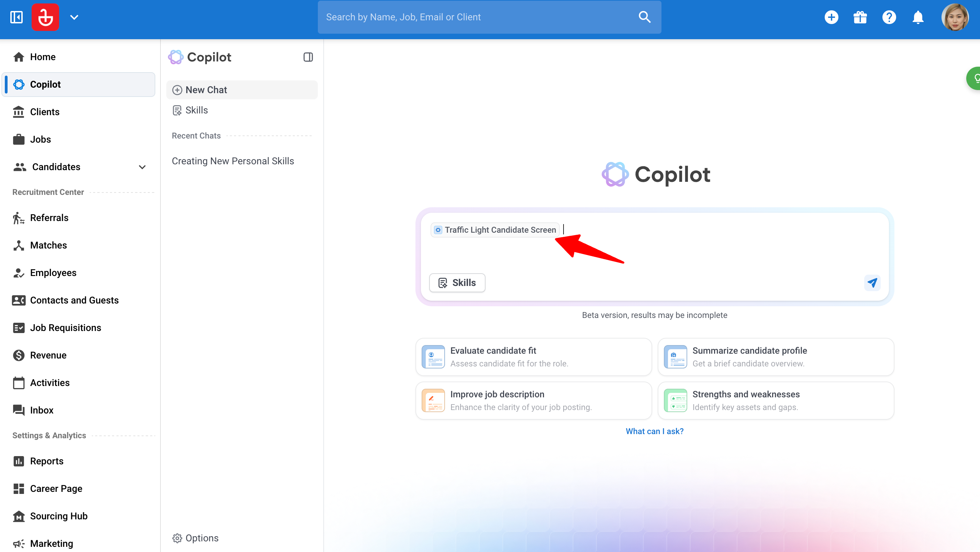Open the dropdown arrow beside the logo
This screenshot has height=552, width=980.
[x=74, y=17]
